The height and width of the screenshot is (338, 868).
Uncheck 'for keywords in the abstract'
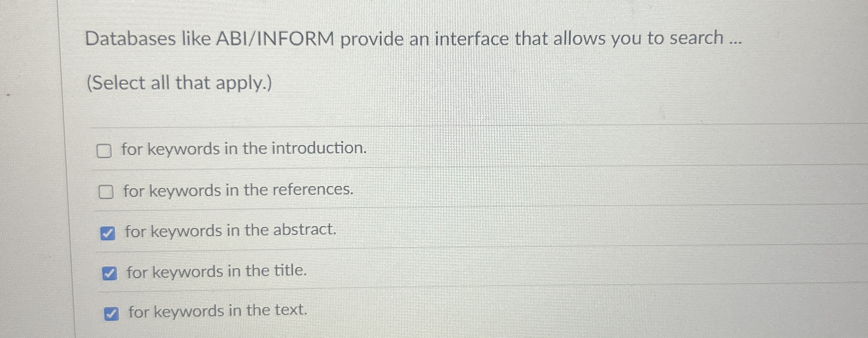[x=109, y=232]
